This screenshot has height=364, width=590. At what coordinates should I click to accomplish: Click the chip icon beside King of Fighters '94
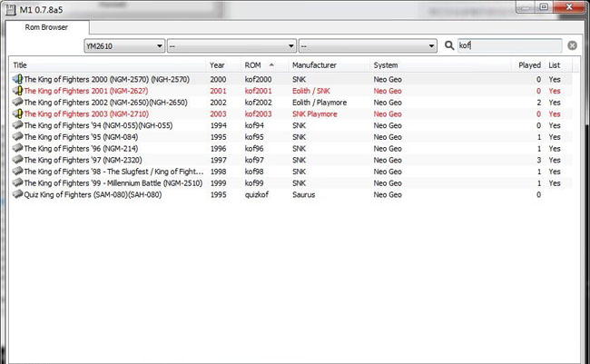17,125
